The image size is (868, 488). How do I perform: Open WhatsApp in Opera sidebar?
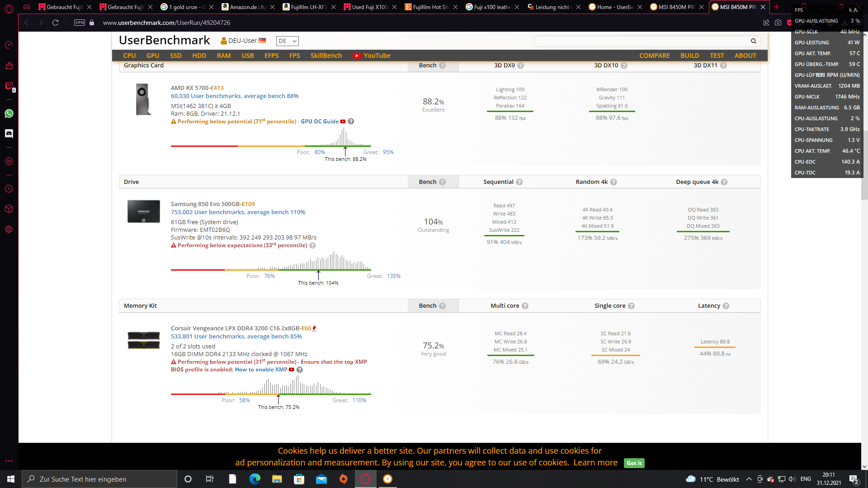(9, 113)
